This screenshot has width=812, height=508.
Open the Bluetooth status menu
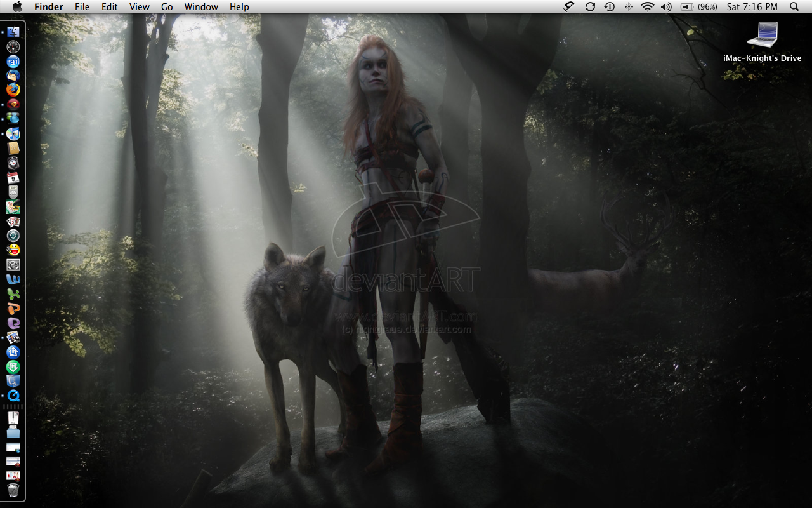(x=629, y=6)
